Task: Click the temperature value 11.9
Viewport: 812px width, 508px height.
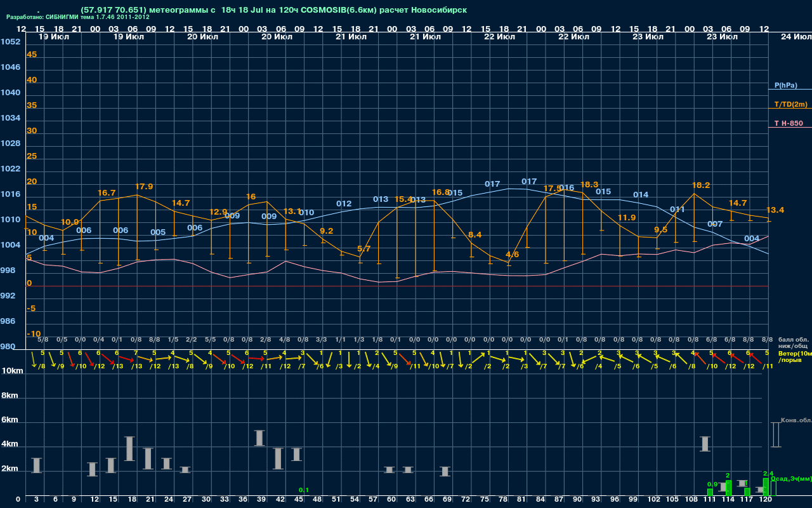Action: coord(626,218)
